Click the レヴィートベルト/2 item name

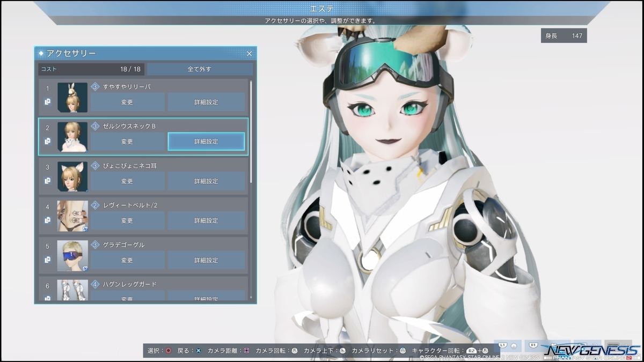130,205
